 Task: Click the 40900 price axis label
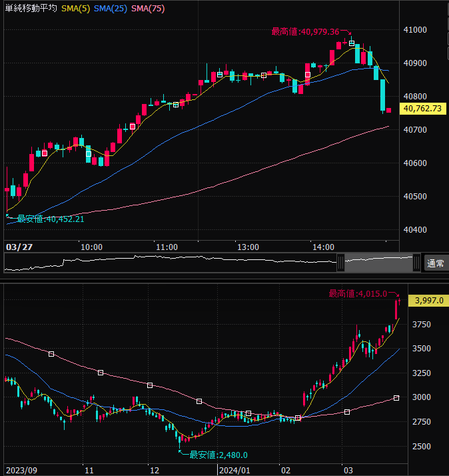pyautogui.click(x=415, y=63)
